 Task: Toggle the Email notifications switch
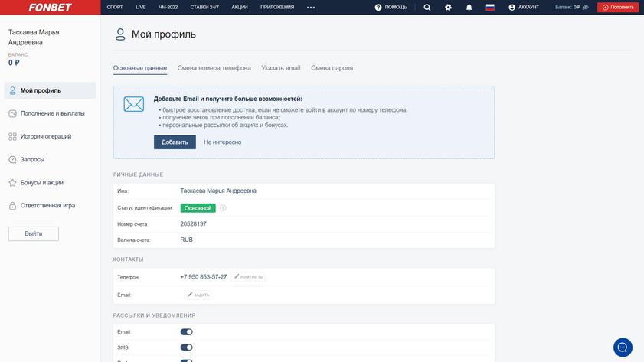pyautogui.click(x=186, y=332)
